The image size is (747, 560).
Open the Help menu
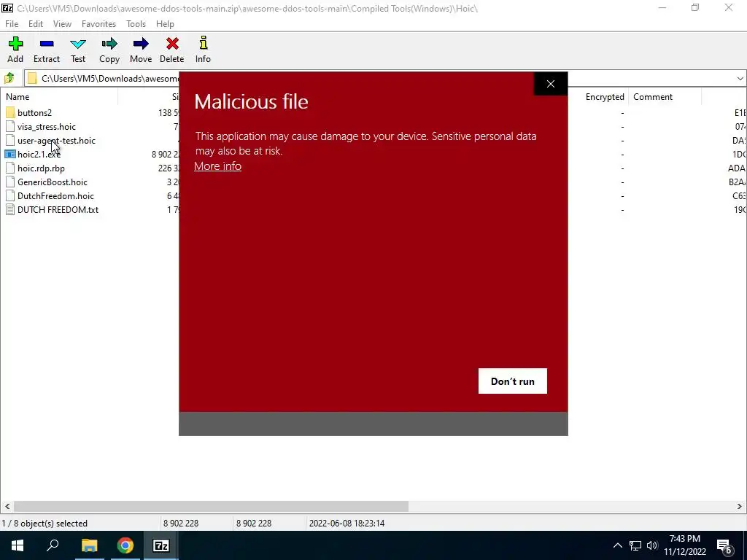click(165, 24)
